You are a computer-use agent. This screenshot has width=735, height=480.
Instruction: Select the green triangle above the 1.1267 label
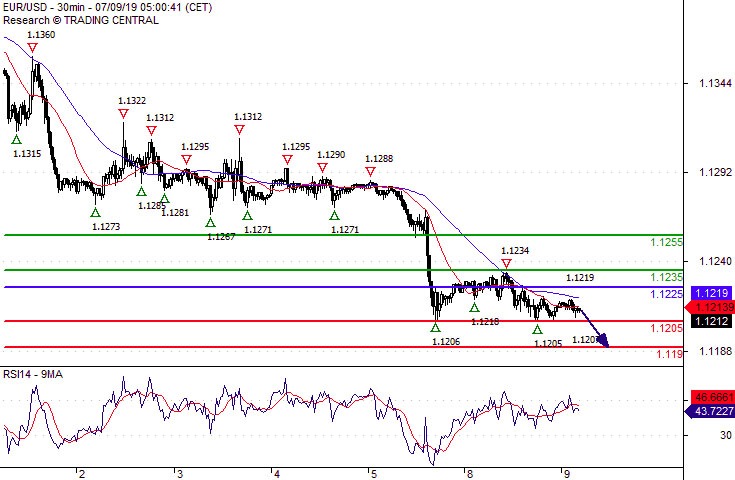pyautogui.click(x=210, y=223)
